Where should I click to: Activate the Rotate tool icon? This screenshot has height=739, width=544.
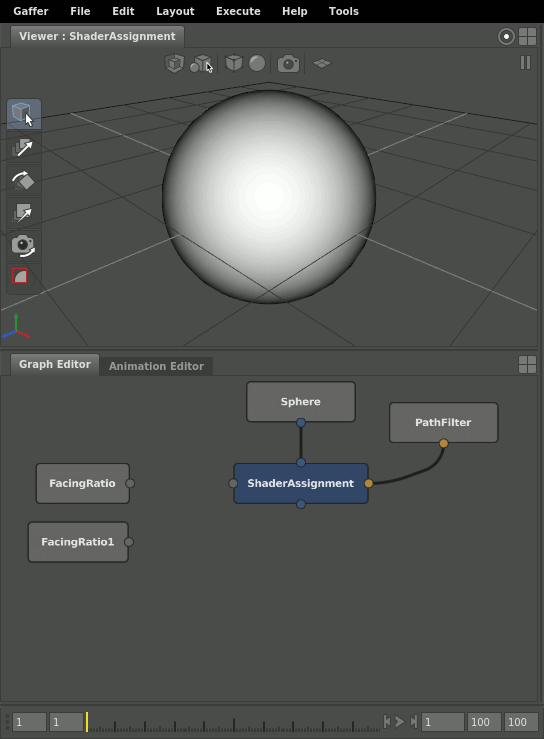click(24, 180)
